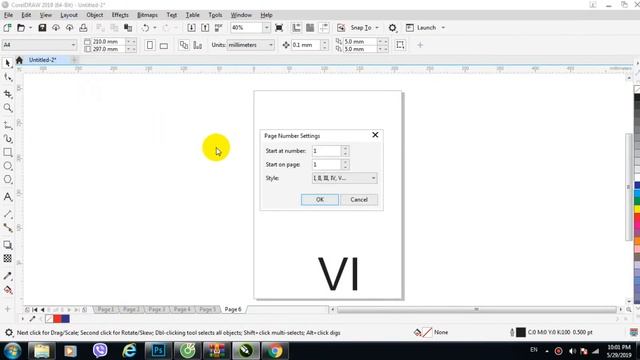The height and width of the screenshot is (360, 640).
Task: Expand the Launch dropdown
Action: point(443,28)
